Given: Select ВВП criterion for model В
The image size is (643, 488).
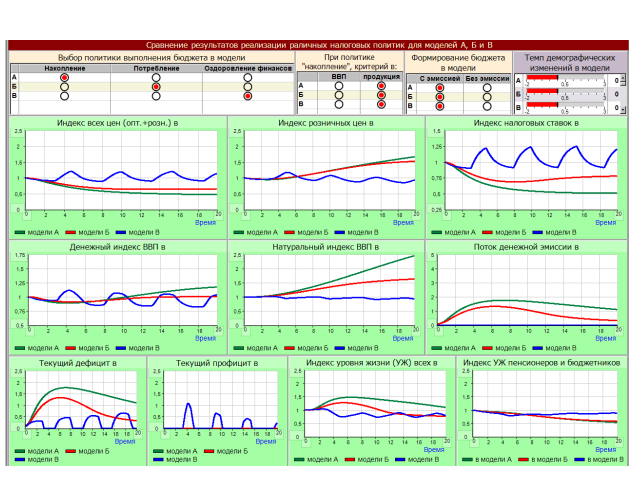Looking at the screenshot, I should [339, 104].
